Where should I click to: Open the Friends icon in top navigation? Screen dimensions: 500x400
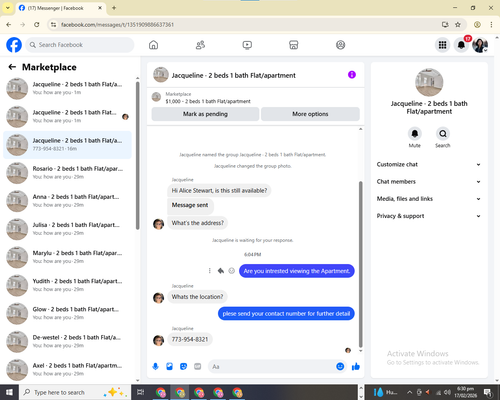200,45
